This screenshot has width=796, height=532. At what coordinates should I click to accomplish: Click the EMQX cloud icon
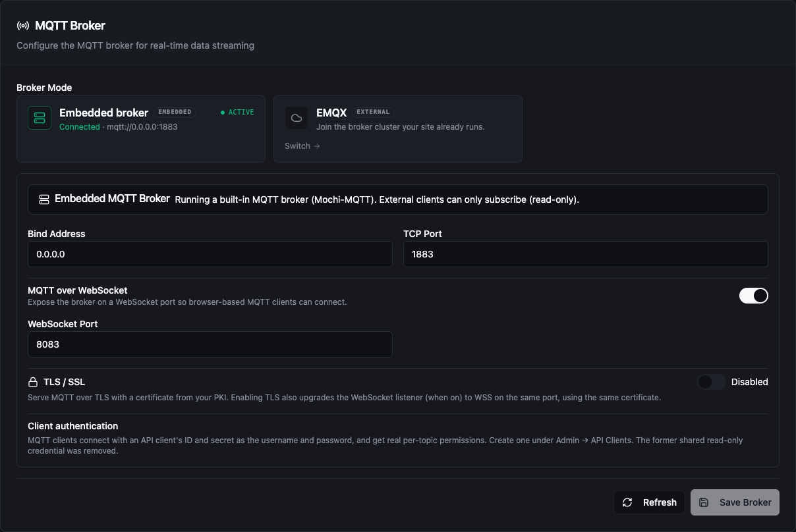pyautogui.click(x=297, y=118)
